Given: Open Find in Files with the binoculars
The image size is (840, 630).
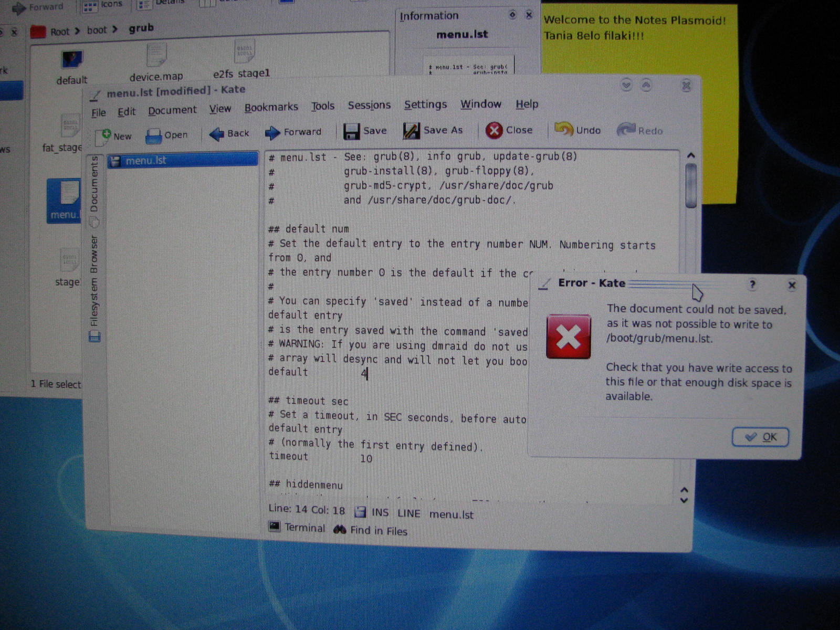Looking at the screenshot, I should [370, 530].
